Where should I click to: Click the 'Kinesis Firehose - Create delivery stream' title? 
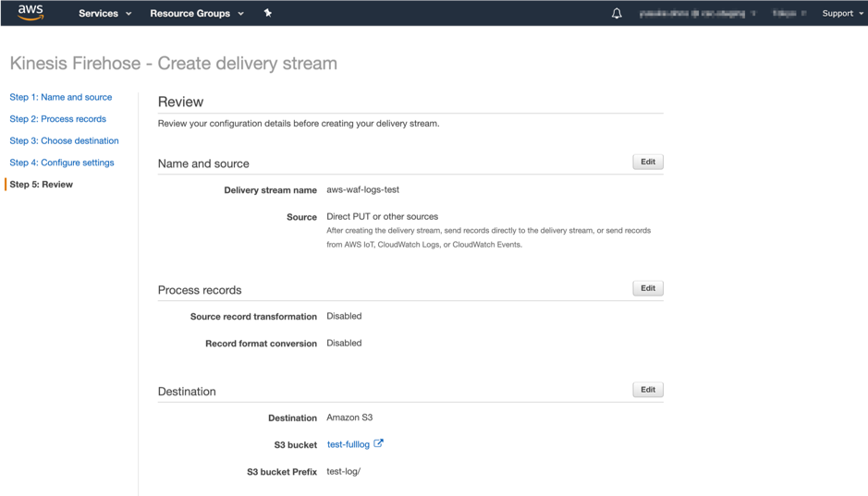coord(173,63)
